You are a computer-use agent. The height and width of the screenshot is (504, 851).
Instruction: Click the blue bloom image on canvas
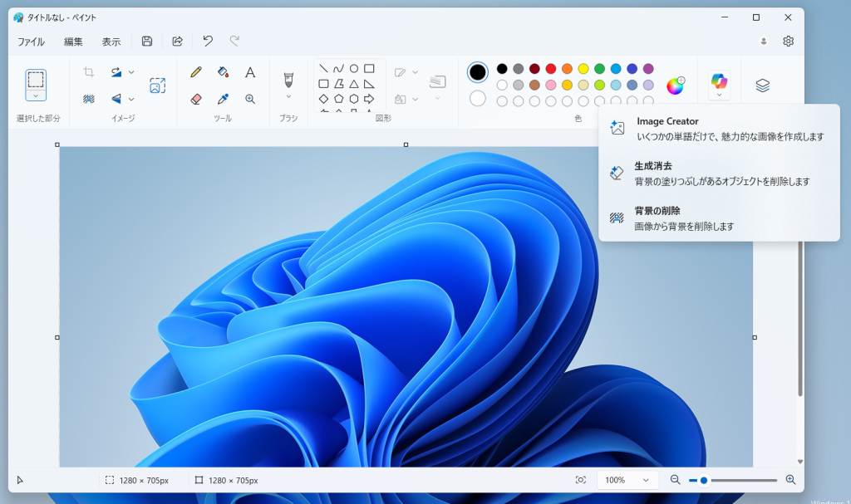406,307
